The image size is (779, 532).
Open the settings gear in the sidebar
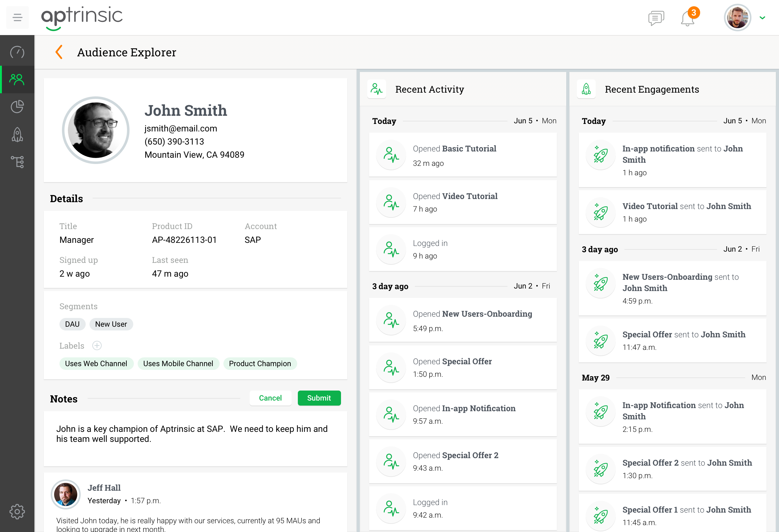coord(17,512)
